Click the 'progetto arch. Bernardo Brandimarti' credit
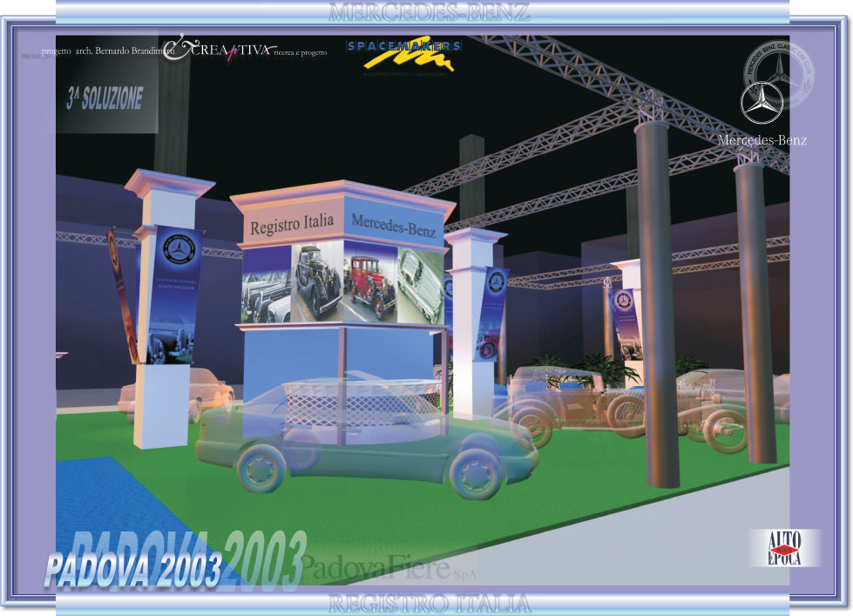The height and width of the screenshot is (616, 853). (108, 51)
